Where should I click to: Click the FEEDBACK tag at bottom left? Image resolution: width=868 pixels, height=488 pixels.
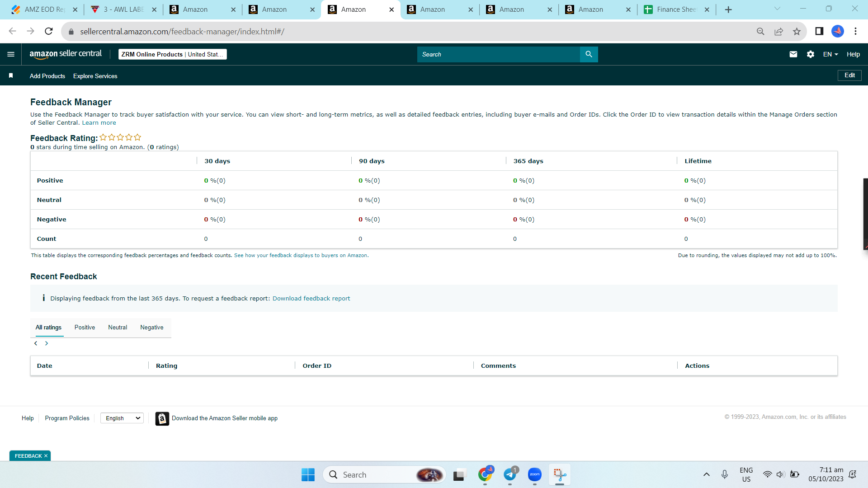click(28, 456)
